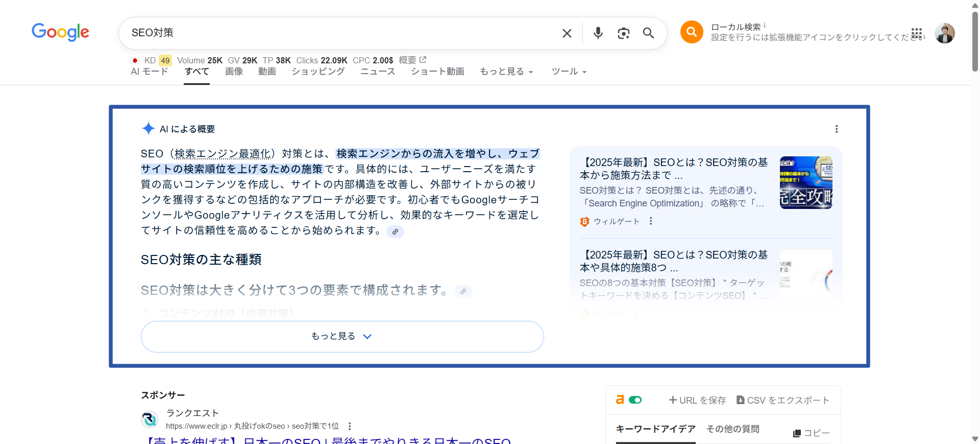This screenshot has height=444, width=980.
Task: Open AI overview three-dot options menu
Action: pyautogui.click(x=836, y=129)
